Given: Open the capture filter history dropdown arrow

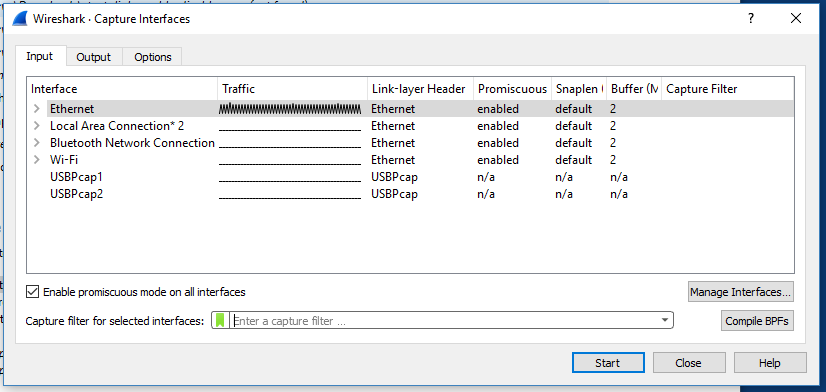Looking at the screenshot, I should (x=665, y=320).
